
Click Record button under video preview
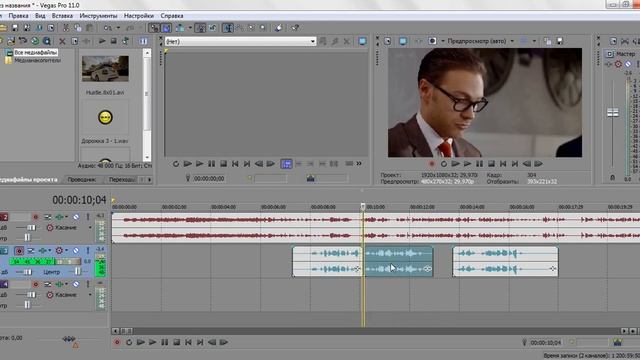tap(431, 164)
